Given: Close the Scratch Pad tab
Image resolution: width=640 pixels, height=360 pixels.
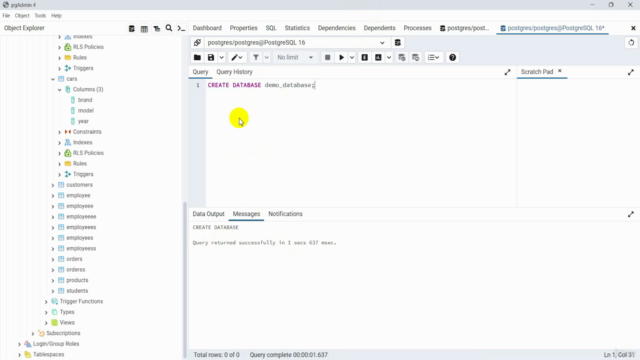Looking at the screenshot, I should 560,71.
